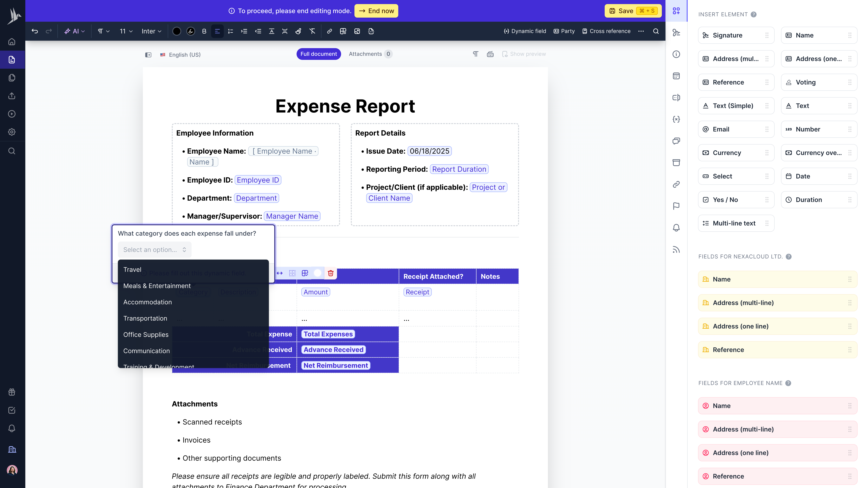Click the text alignment icon
The height and width of the screenshot is (488, 868).
click(x=217, y=31)
